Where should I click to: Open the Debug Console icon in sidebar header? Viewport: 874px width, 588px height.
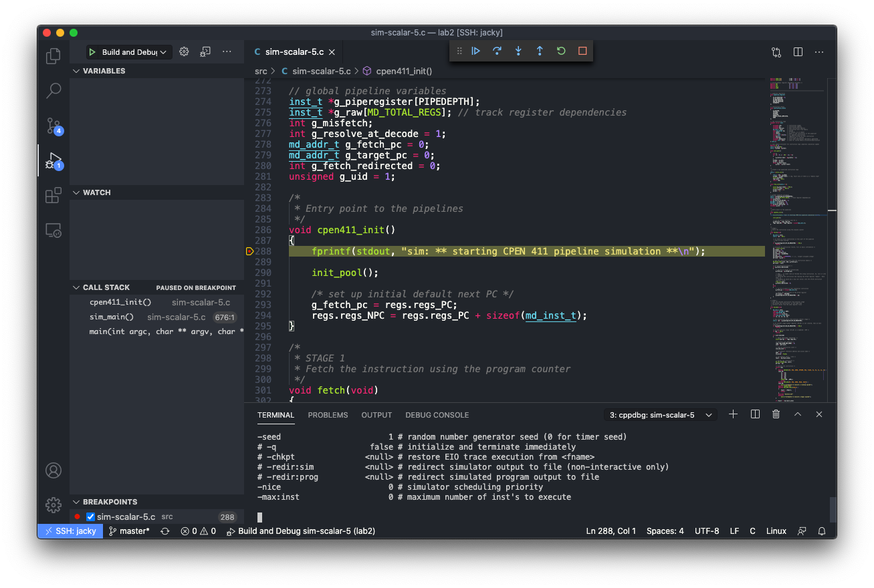205,51
